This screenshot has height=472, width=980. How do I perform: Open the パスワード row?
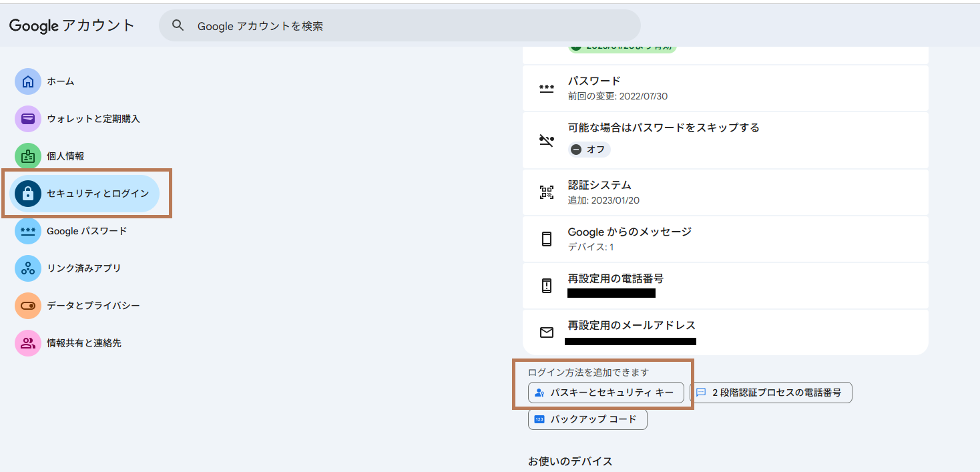pos(726,88)
